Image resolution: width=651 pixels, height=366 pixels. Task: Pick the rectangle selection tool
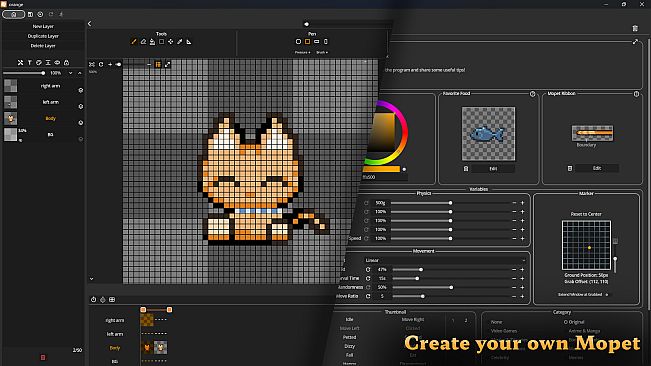(x=162, y=42)
